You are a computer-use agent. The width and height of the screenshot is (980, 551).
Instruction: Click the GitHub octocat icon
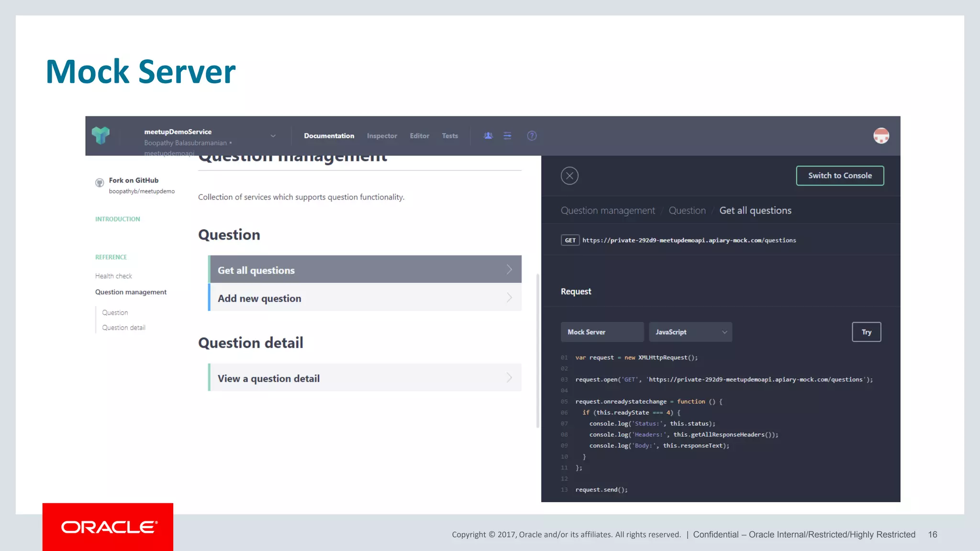click(x=100, y=183)
